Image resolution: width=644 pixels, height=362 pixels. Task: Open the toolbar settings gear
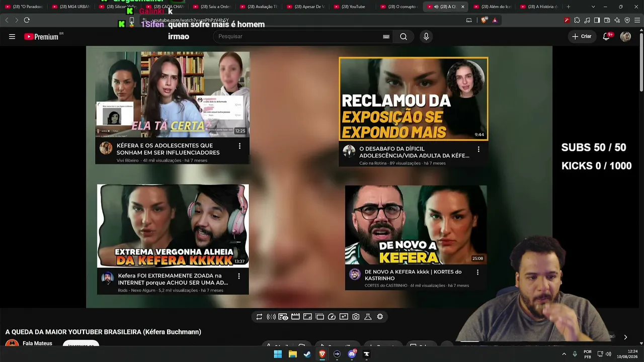[380, 317]
